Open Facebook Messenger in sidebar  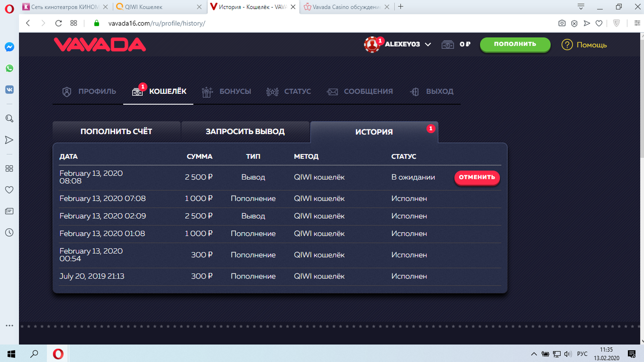pyautogui.click(x=9, y=47)
